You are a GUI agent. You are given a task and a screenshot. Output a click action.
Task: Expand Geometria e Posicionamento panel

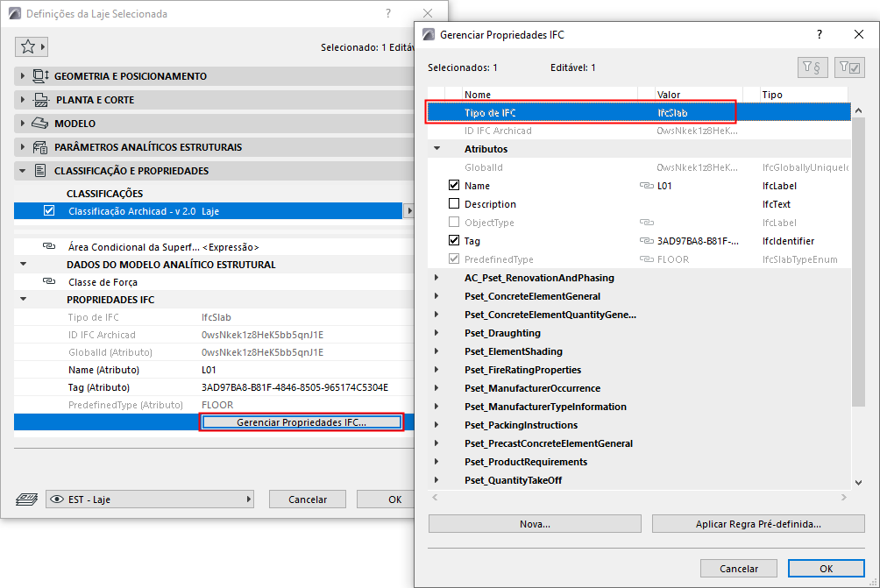pyautogui.click(x=23, y=75)
